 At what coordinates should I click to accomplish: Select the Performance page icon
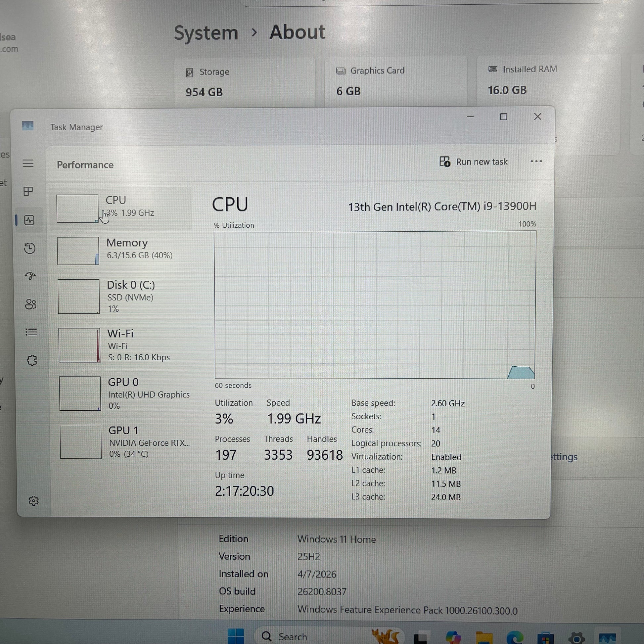click(x=29, y=220)
